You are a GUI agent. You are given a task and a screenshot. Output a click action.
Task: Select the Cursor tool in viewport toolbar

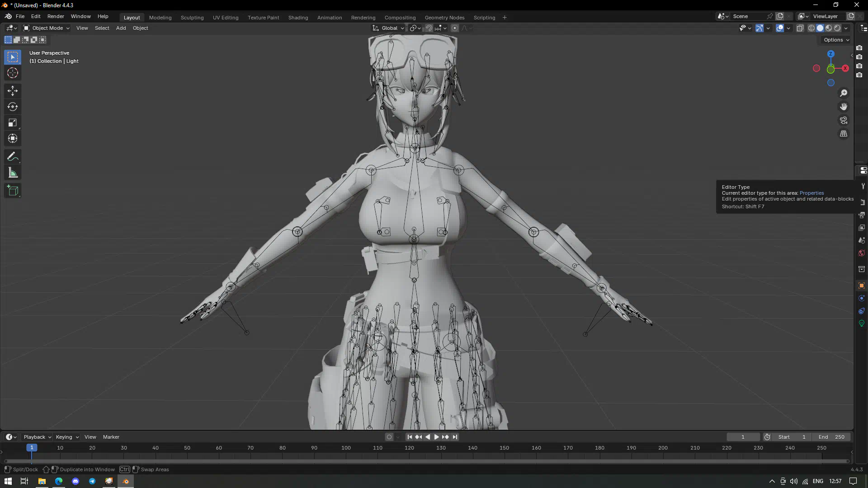(13, 73)
